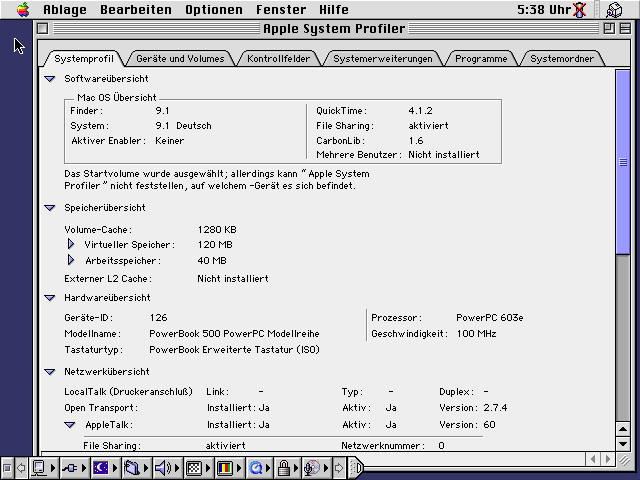Switch to the Systemerweiterungen tab
The image size is (640, 480).
(383, 59)
